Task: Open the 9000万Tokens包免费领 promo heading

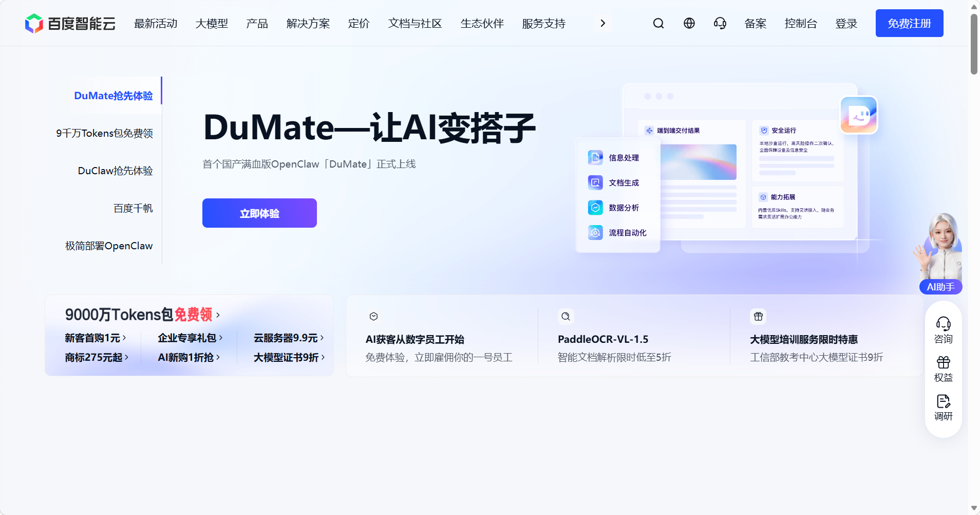Action: pyautogui.click(x=142, y=315)
